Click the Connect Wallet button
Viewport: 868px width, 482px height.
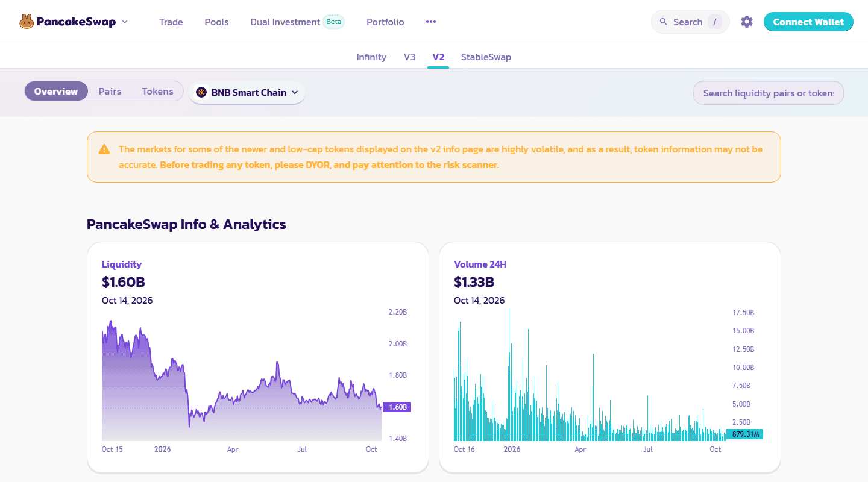[x=808, y=22]
